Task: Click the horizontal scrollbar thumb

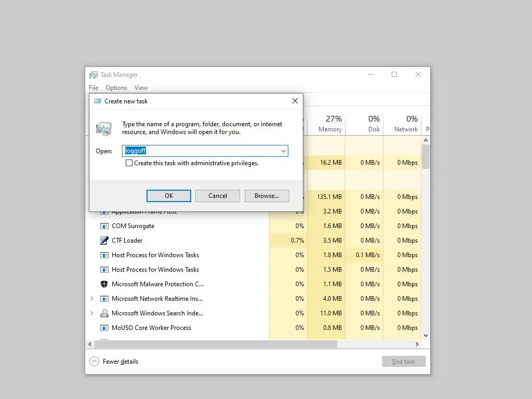Action: (216, 344)
